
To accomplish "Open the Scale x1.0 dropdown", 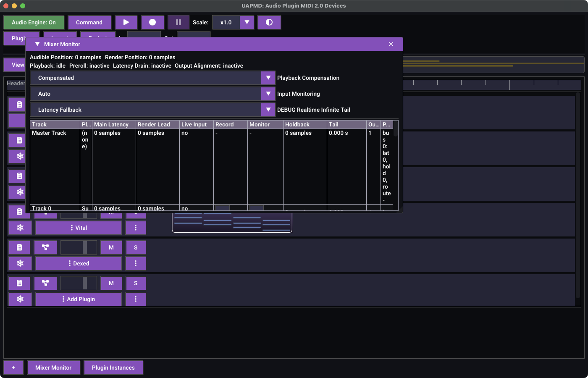I will coord(233,22).
